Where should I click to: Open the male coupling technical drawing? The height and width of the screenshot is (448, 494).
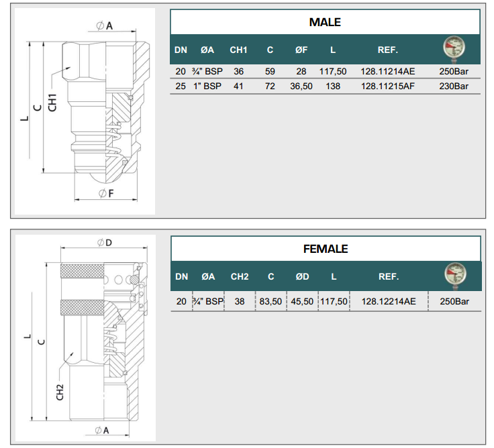[85, 111]
